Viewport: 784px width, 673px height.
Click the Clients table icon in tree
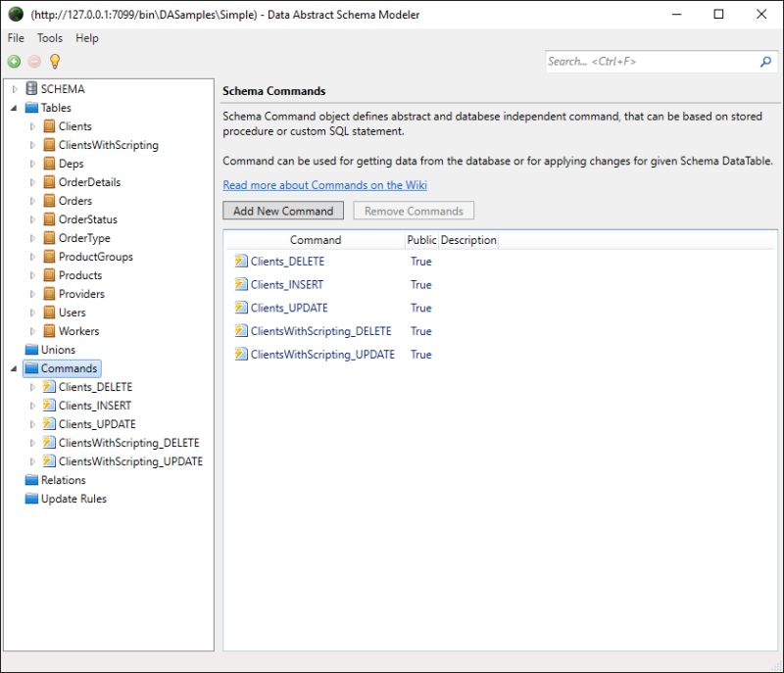(x=49, y=126)
